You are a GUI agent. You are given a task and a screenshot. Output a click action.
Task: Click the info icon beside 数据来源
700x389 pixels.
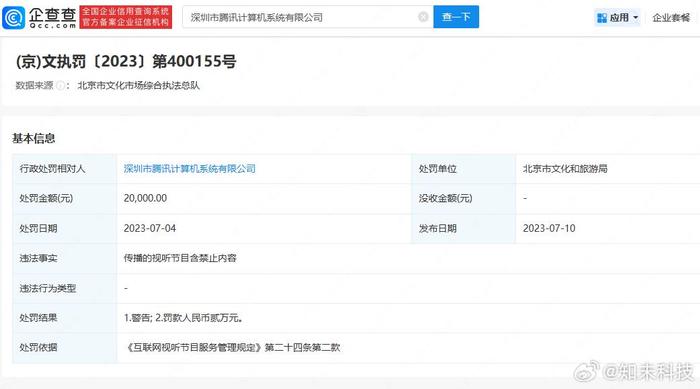pyautogui.click(x=60, y=85)
